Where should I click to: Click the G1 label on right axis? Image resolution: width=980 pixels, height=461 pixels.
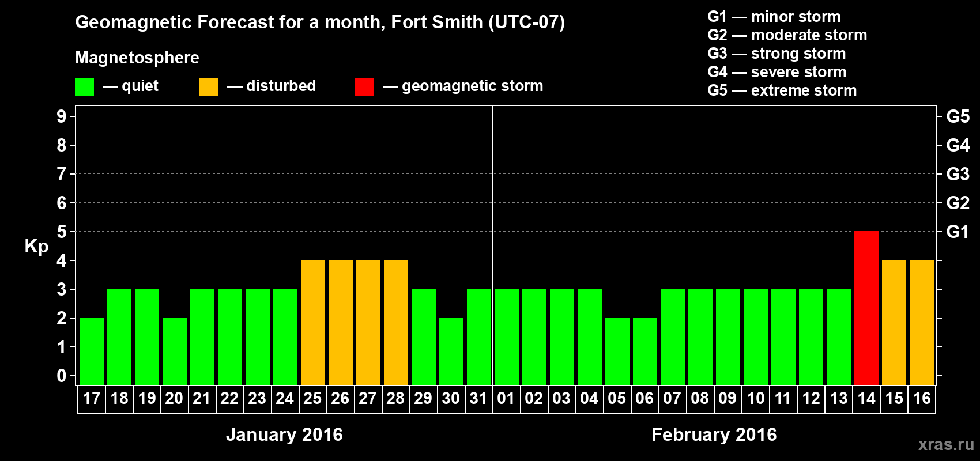pos(958,232)
